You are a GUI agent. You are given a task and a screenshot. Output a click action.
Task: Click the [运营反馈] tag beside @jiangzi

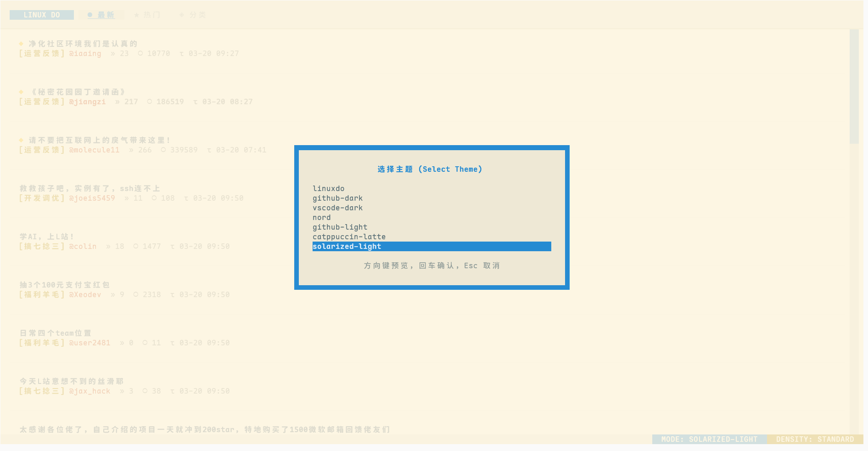coord(42,101)
